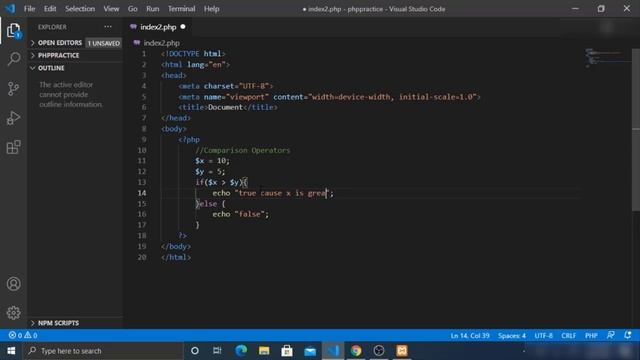Click the title Document tag line
The image size is (640, 360).
(228, 107)
